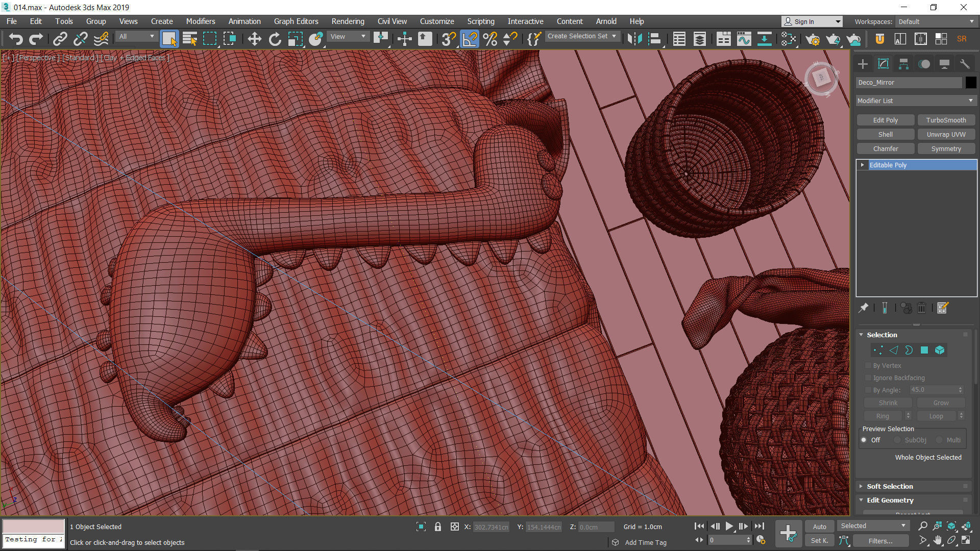
Task: Select the Move transform tool
Action: (254, 39)
